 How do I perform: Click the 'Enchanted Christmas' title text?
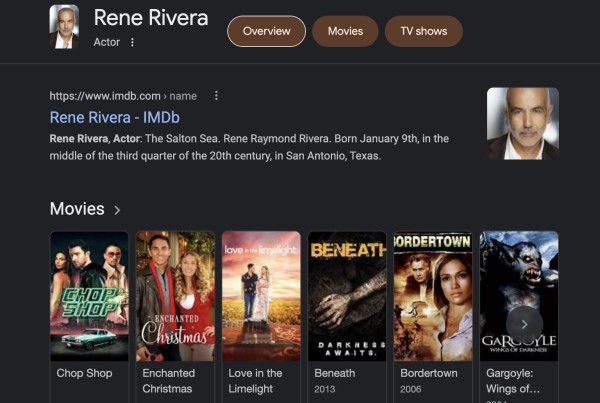tap(169, 381)
